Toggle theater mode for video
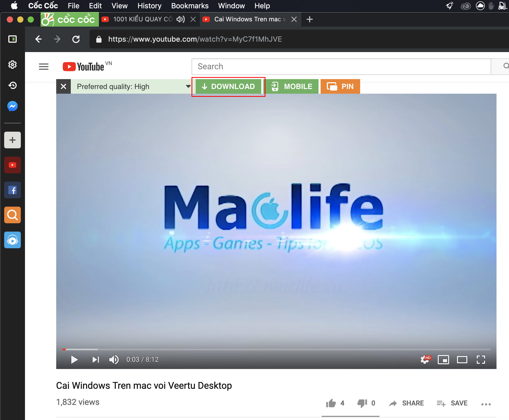Screen dimensions: 509x420 tap(462, 360)
